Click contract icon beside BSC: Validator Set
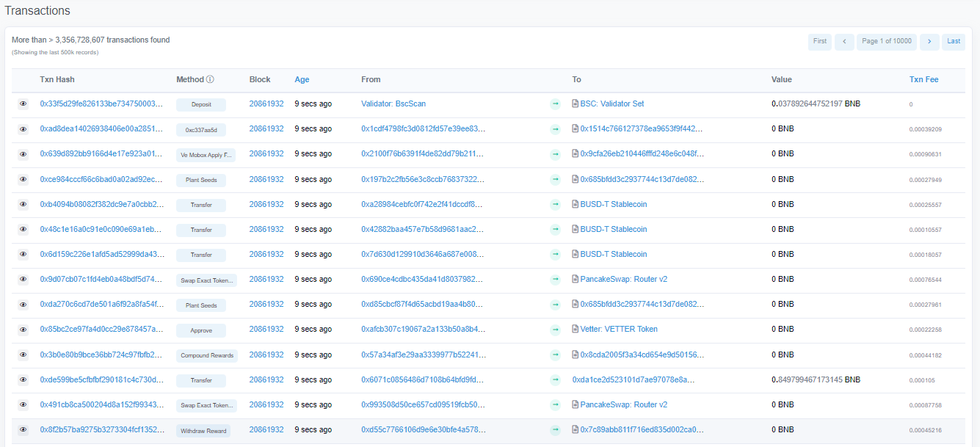The width and height of the screenshot is (980, 447). (x=576, y=104)
